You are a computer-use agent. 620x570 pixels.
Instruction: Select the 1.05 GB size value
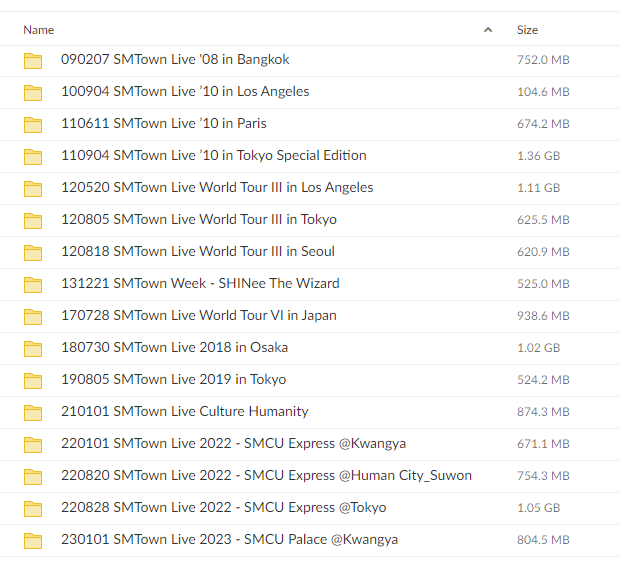coord(539,508)
